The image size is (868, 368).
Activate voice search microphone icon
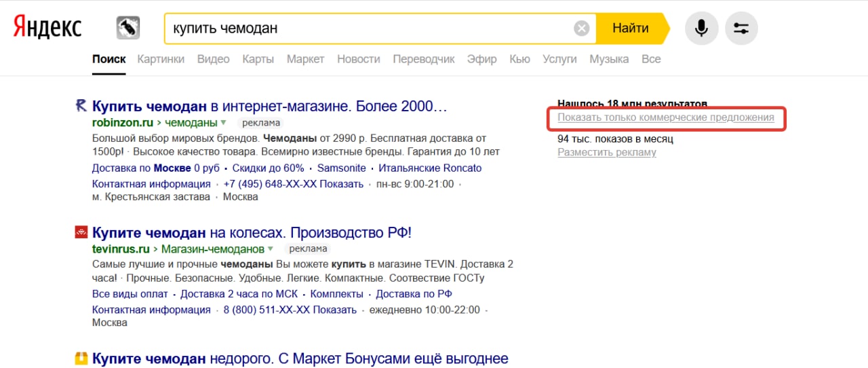point(701,29)
